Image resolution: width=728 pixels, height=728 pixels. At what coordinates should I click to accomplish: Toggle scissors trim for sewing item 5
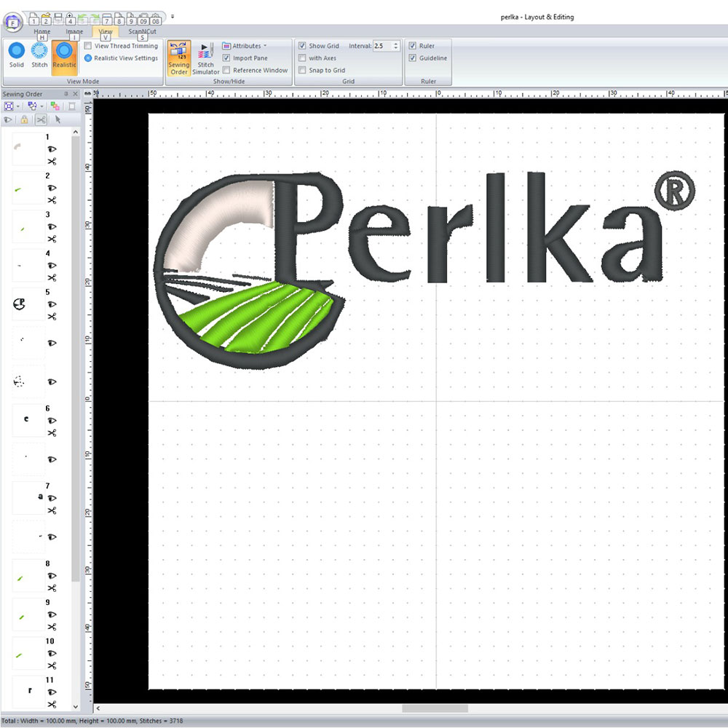(x=52, y=317)
